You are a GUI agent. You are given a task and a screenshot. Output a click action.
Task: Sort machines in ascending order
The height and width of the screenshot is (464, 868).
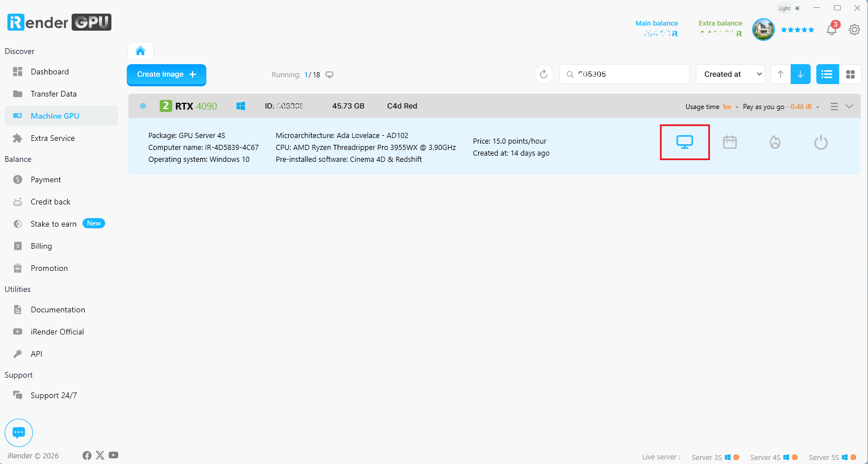click(780, 74)
